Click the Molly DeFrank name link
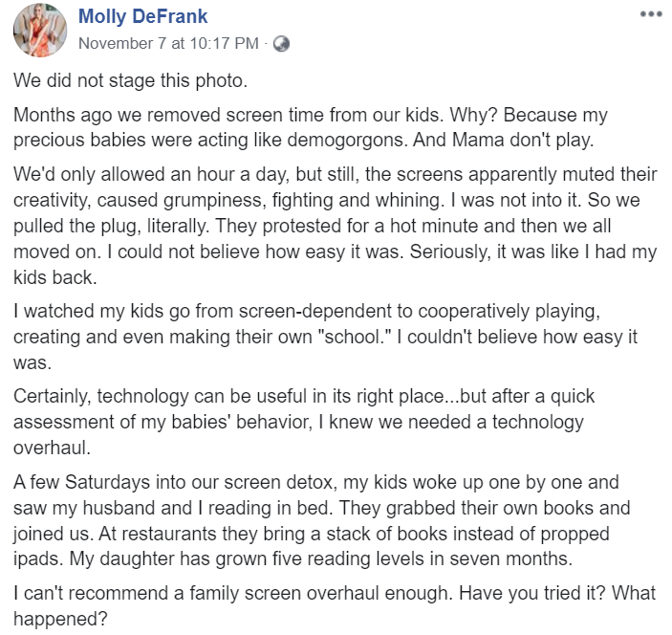Image resolution: width=672 pixels, height=635 pixels. click(x=142, y=16)
